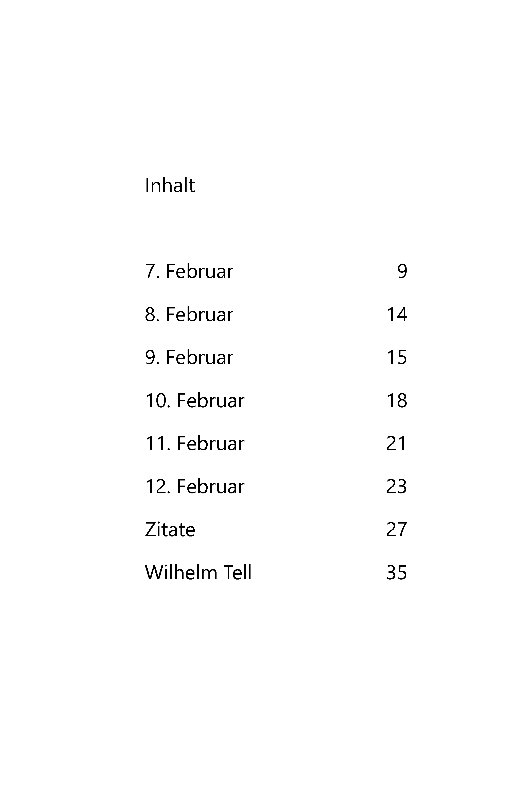Click page number 35

click(397, 573)
